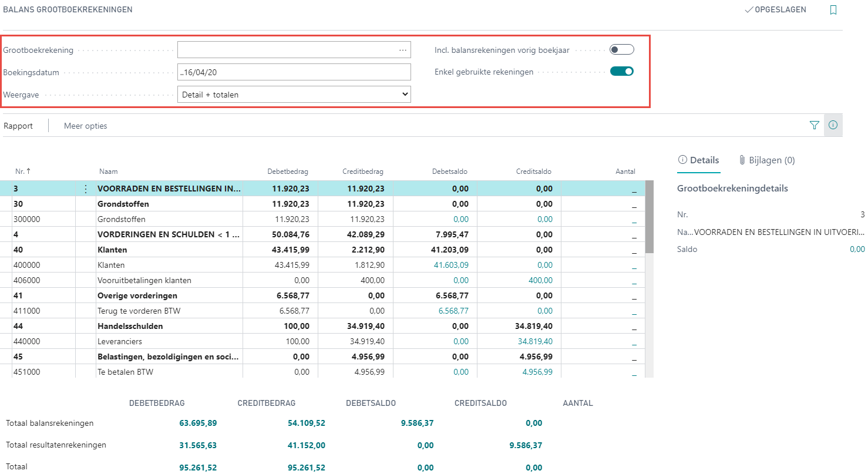
Task: Disable Enkel gebruikte rekeningen toggle
Action: (x=621, y=72)
